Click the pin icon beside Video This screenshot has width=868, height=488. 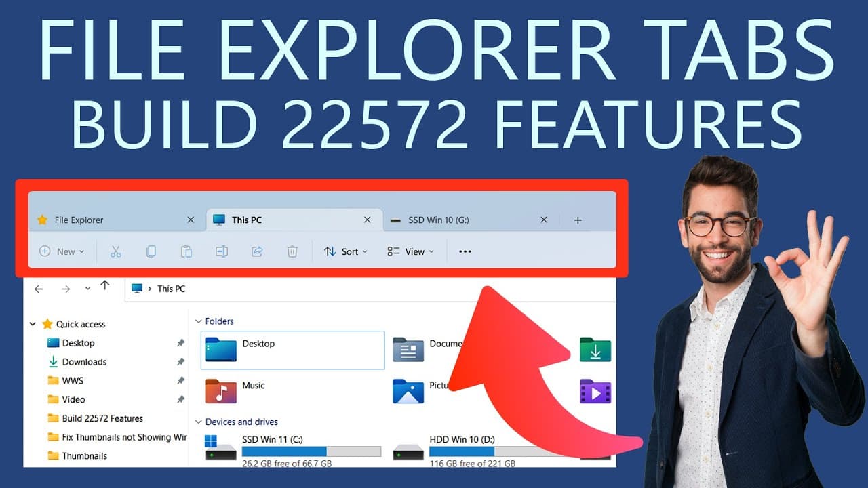(x=180, y=399)
